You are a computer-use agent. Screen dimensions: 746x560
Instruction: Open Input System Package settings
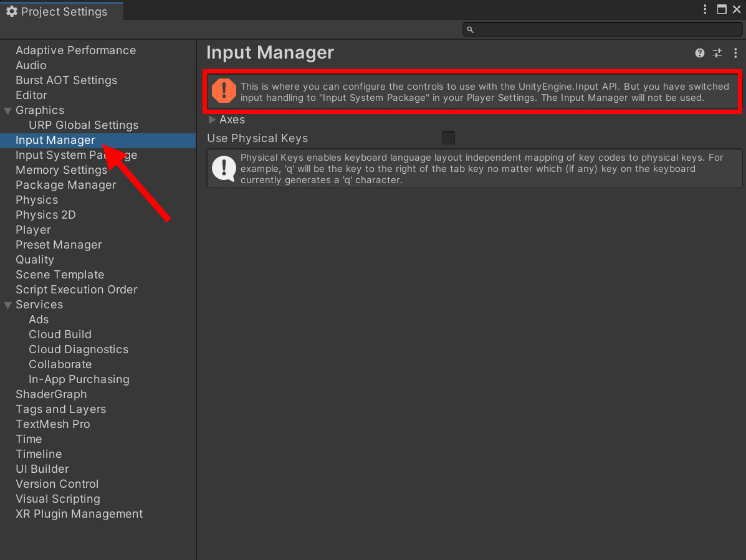click(76, 155)
